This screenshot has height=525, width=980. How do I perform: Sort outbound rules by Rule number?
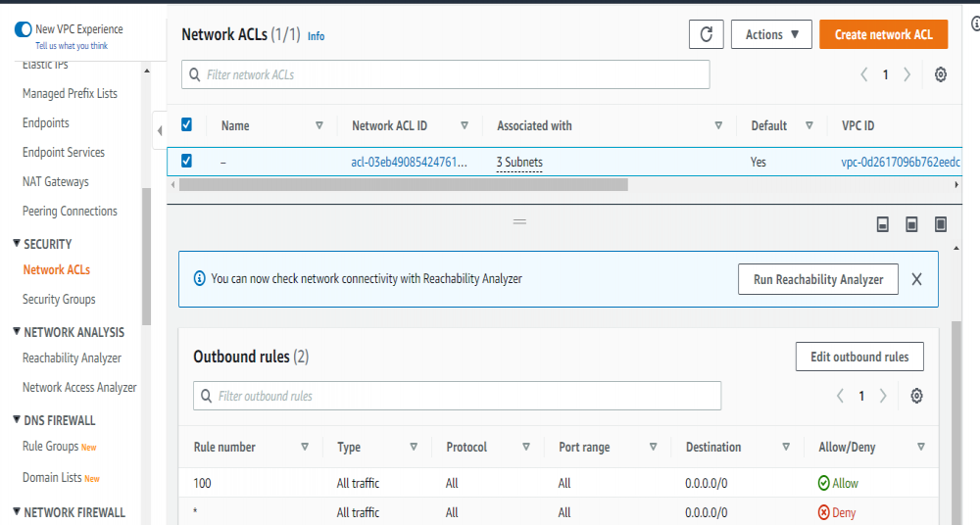point(305,447)
